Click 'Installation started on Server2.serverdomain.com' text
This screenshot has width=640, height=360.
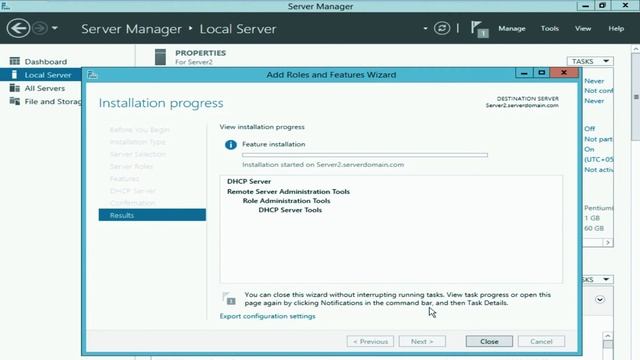[323, 164]
